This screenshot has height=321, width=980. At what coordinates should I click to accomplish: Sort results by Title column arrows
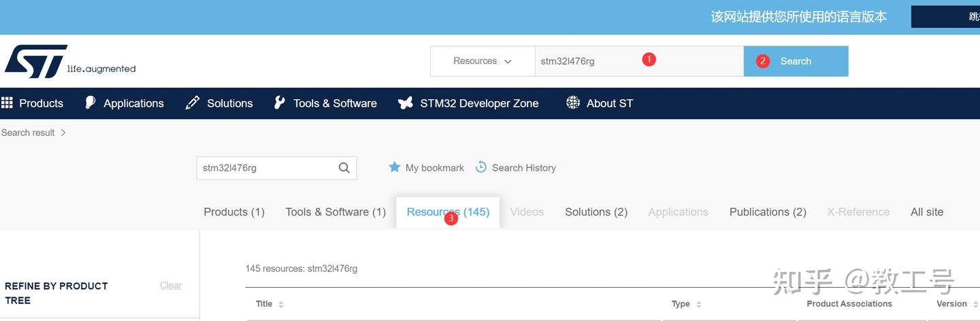click(281, 304)
